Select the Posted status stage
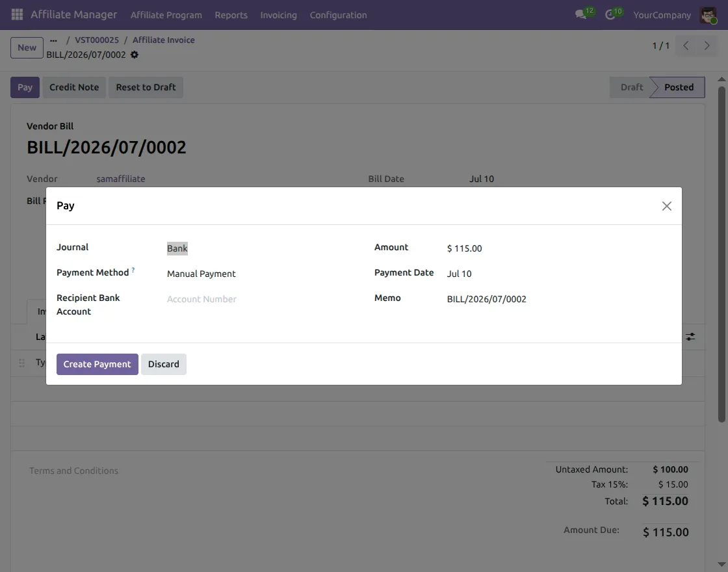 pos(679,87)
